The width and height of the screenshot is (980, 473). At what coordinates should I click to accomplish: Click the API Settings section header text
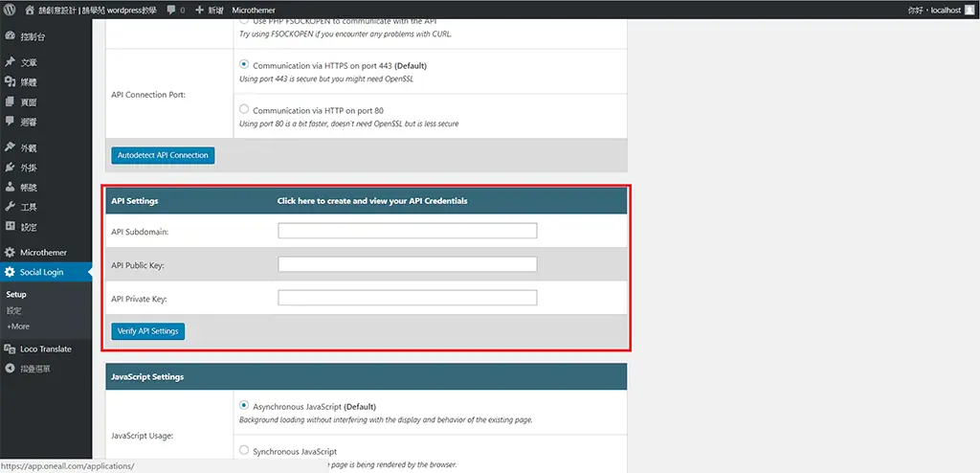pos(134,201)
